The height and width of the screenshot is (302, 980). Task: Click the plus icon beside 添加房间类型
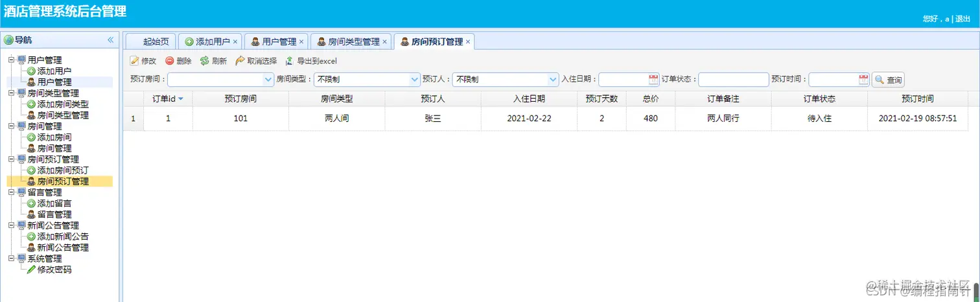coord(31,104)
